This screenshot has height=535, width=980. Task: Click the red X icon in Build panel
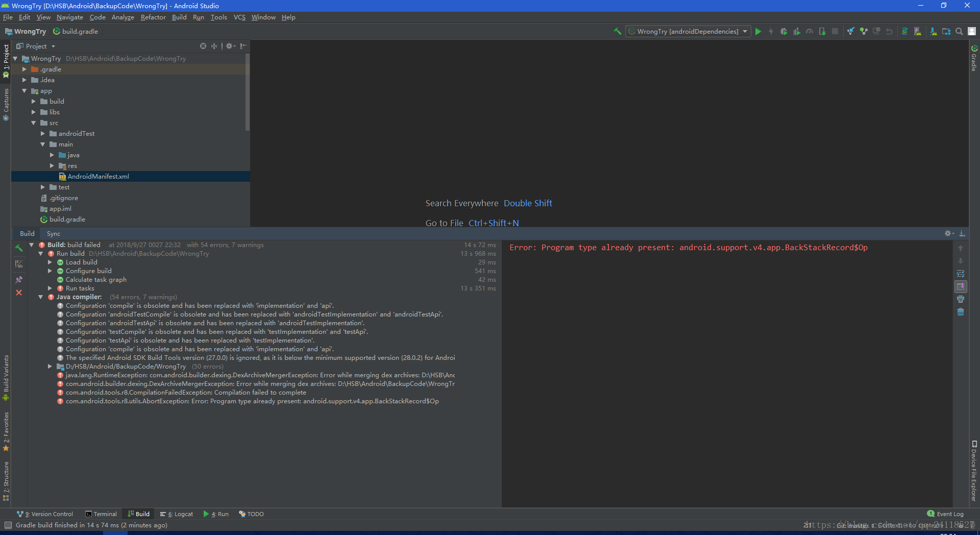pos(19,293)
